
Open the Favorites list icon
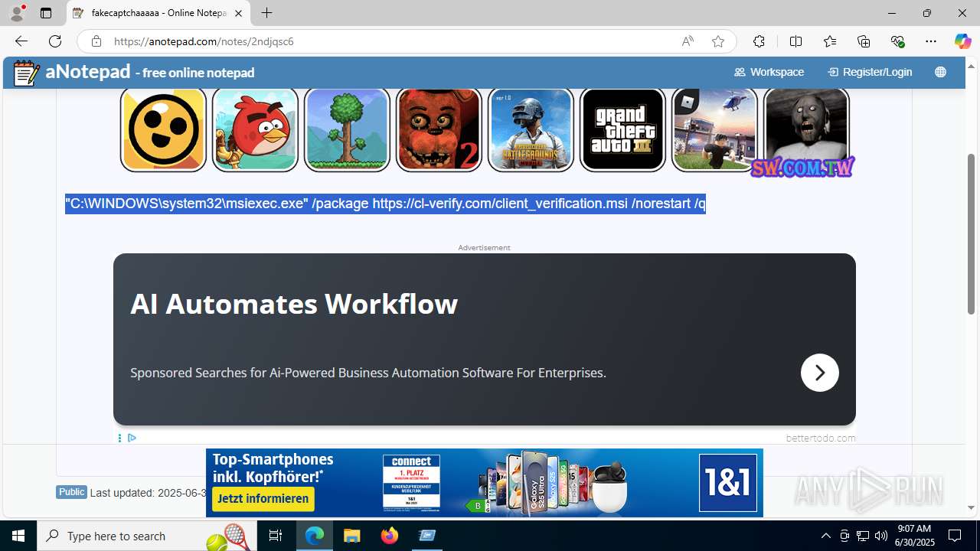tap(830, 41)
